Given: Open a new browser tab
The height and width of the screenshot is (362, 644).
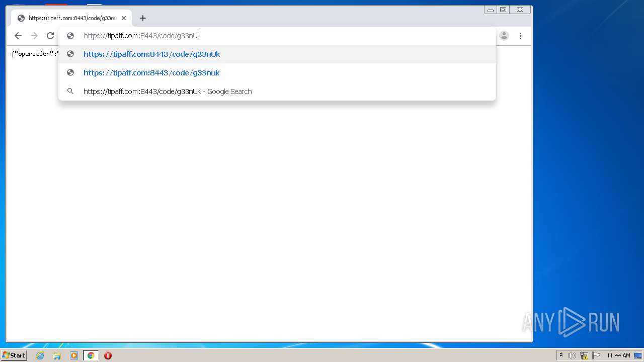Looking at the screenshot, I should click(x=143, y=18).
